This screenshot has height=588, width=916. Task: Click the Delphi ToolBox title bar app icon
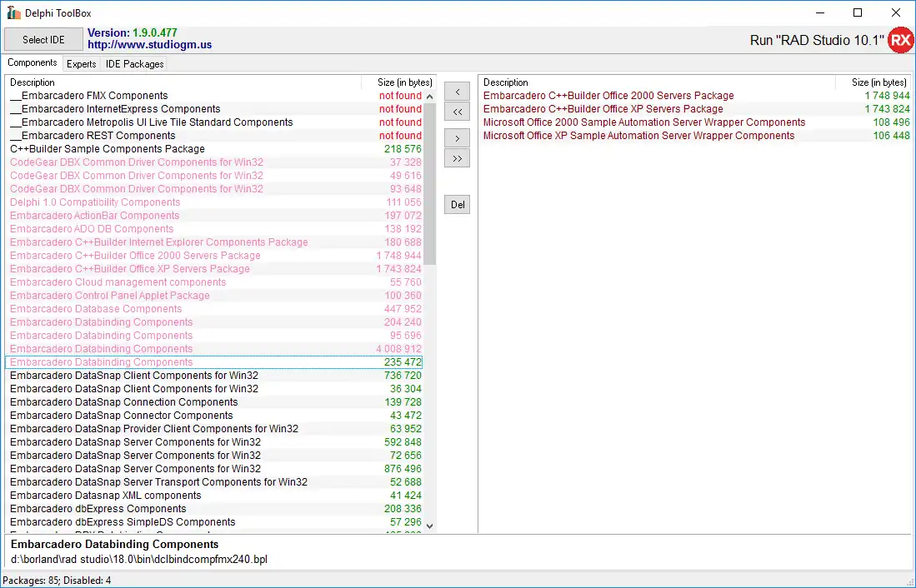[x=13, y=12]
